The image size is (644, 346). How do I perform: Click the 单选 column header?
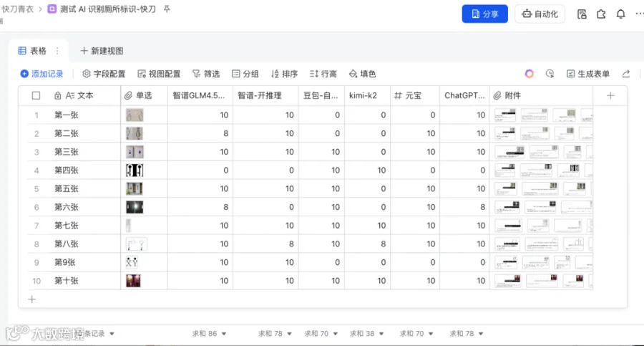[144, 95]
